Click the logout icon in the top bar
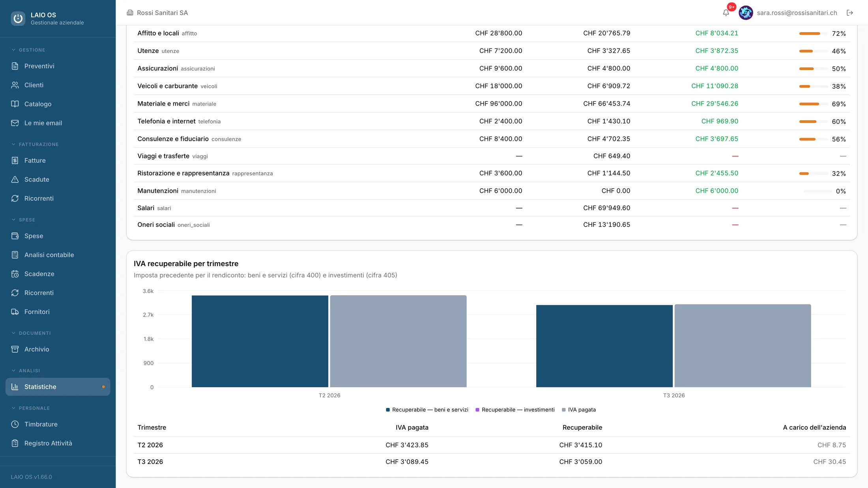Screen dimensions: 868x488 [850, 13]
